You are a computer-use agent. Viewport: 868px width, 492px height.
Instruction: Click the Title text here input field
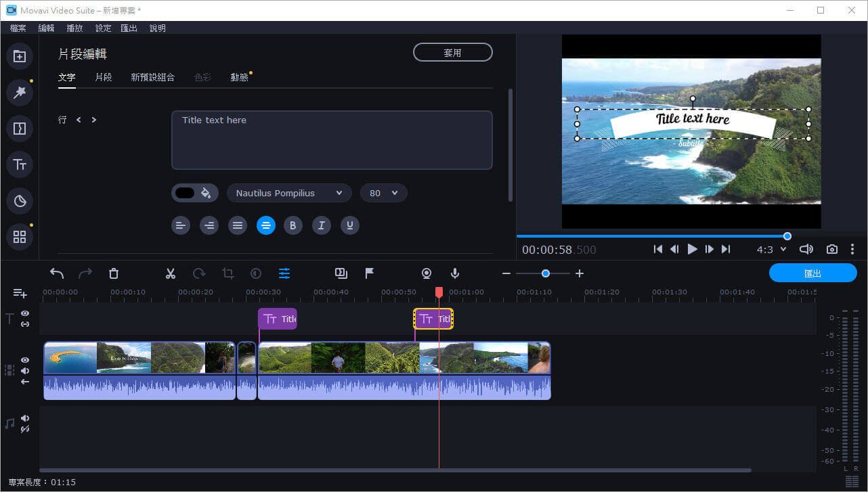pyautogui.click(x=332, y=140)
